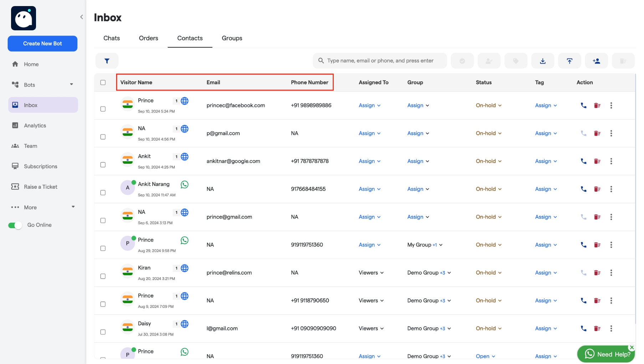Image resolution: width=644 pixels, height=364 pixels.
Task: Collapse the sidebar with the arrow
Action: (81, 17)
